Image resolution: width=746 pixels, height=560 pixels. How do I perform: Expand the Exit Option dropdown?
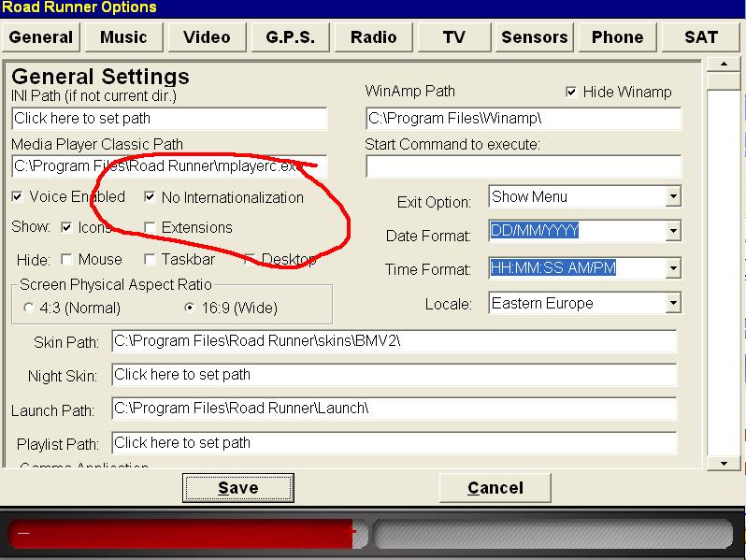click(673, 197)
